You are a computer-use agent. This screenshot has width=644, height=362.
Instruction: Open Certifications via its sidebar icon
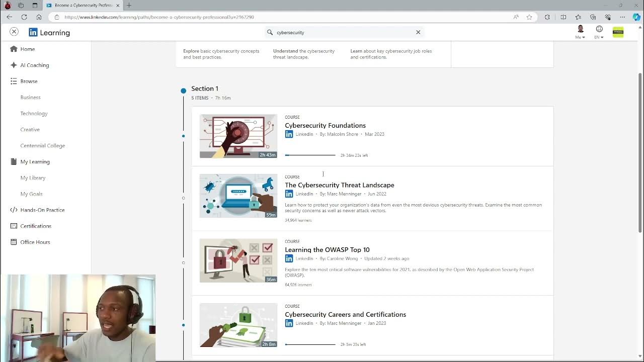pos(14,226)
